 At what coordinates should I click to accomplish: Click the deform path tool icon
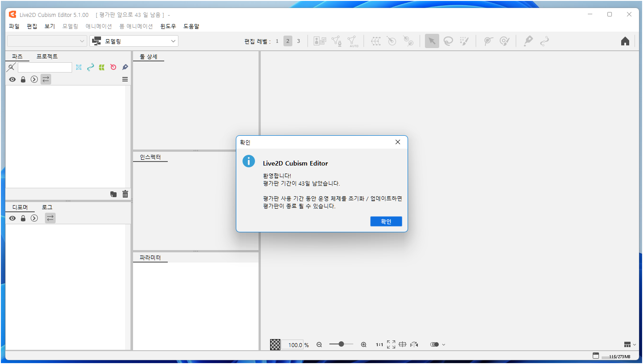pos(544,41)
